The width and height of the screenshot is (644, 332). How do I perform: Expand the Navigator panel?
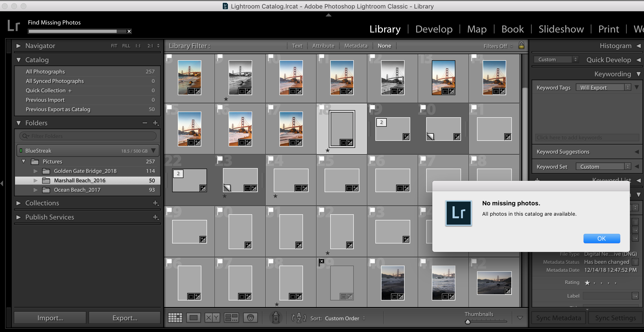(18, 46)
